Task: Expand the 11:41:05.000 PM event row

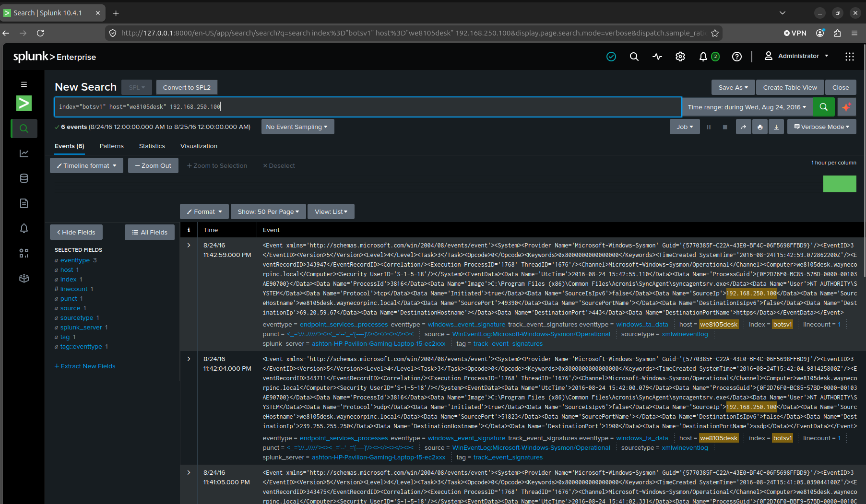Action: pos(189,472)
